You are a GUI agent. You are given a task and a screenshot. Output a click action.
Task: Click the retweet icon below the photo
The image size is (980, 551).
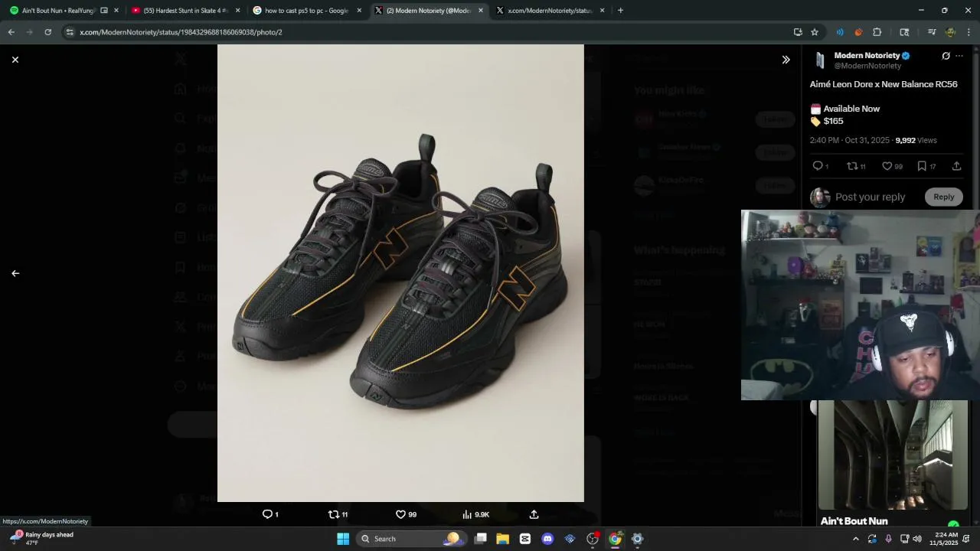click(334, 514)
